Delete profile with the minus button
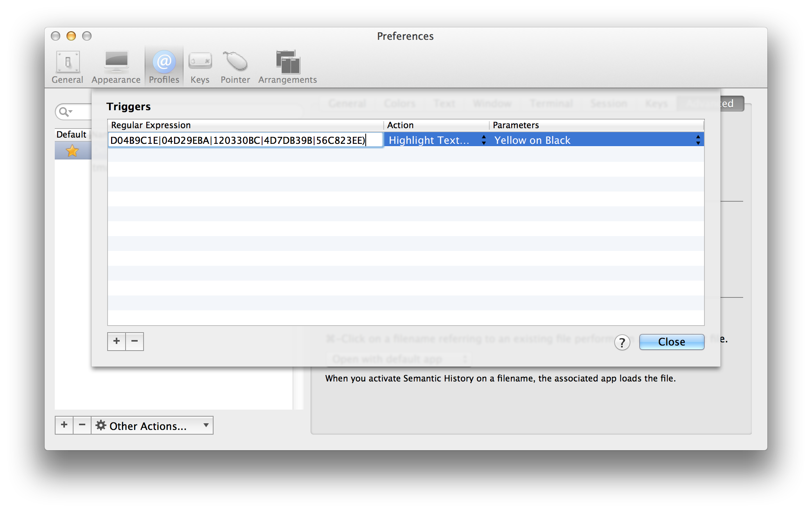 click(x=82, y=425)
